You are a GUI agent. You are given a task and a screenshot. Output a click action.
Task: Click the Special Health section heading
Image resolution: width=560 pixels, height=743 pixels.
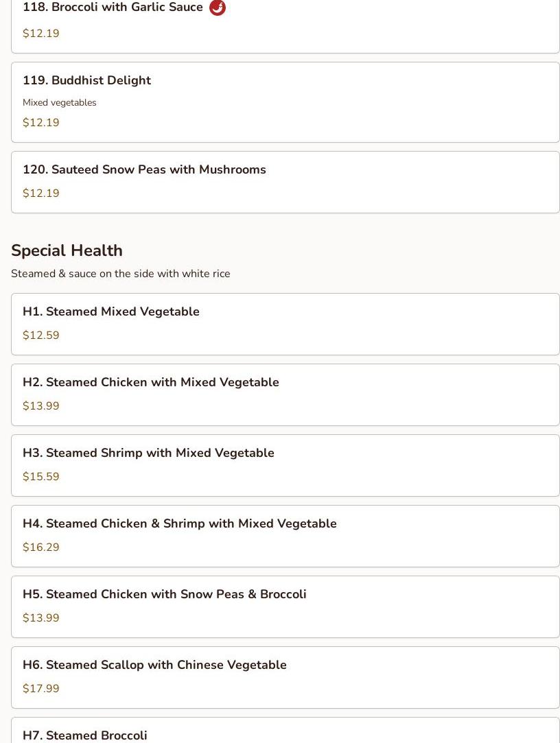point(67,250)
